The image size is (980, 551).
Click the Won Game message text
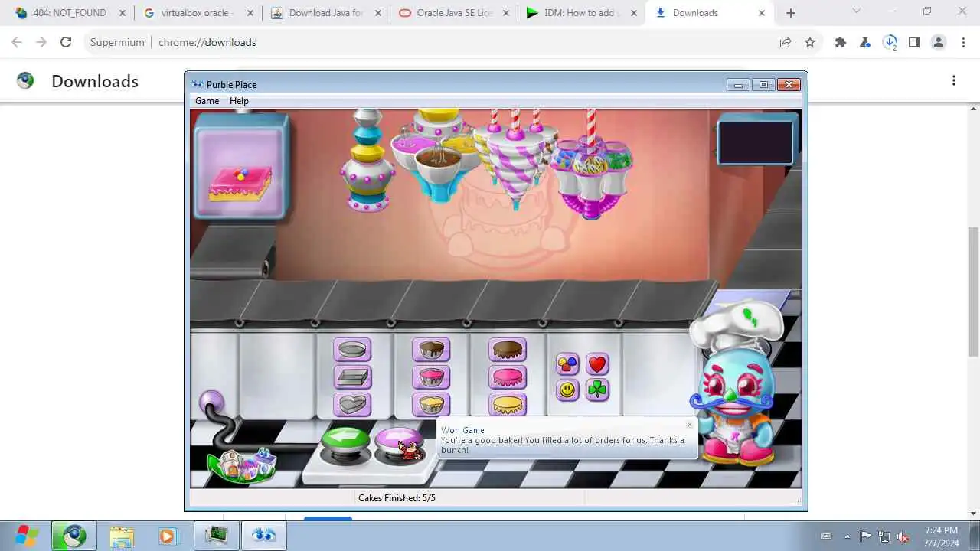[x=563, y=445]
